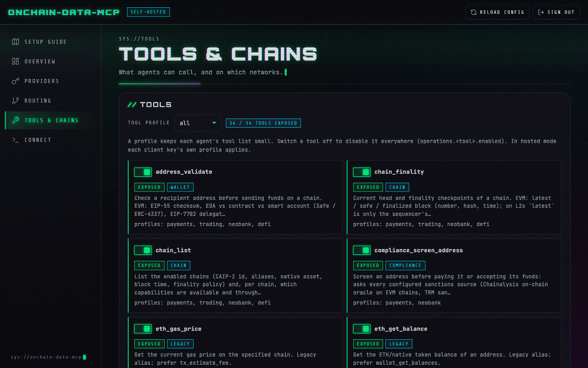The image size is (588, 368).
Task: Open the Overview grid icon
Action: (16, 61)
